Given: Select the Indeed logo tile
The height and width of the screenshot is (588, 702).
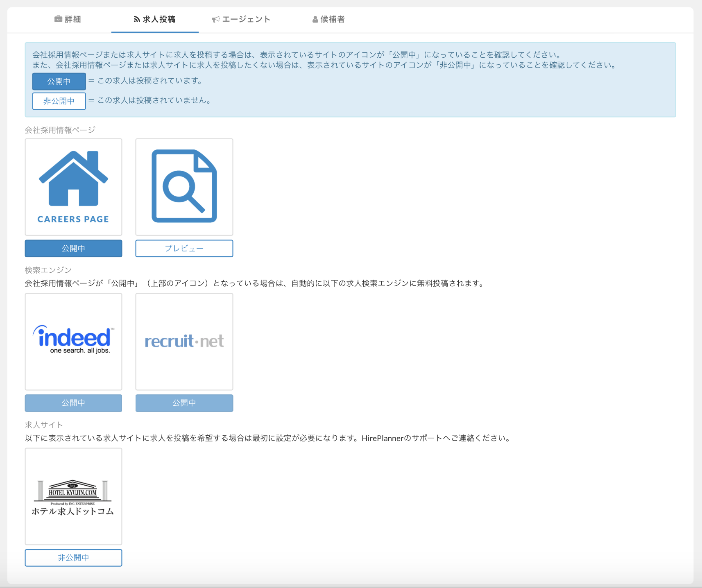Looking at the screenshot, I should (73, 341).
